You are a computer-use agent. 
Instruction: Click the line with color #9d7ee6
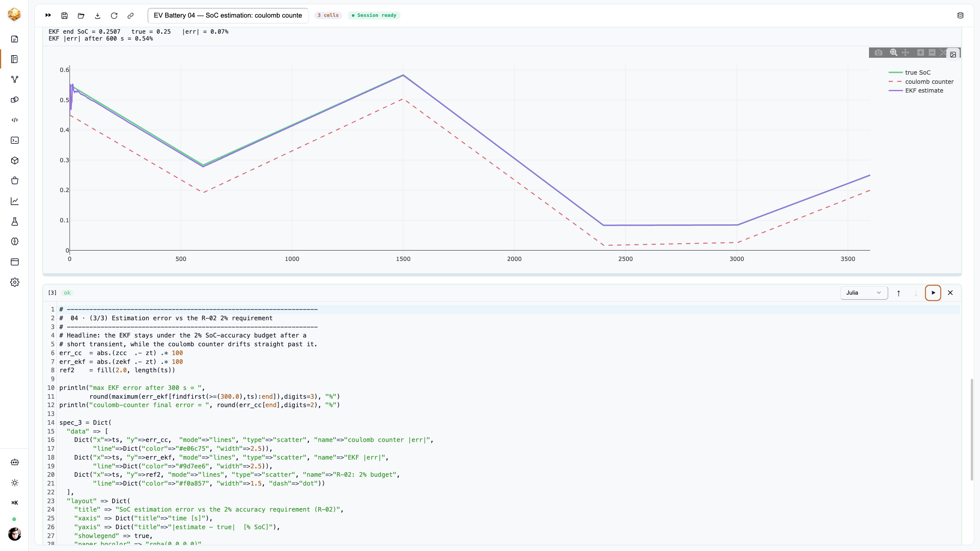pos(183,466)
